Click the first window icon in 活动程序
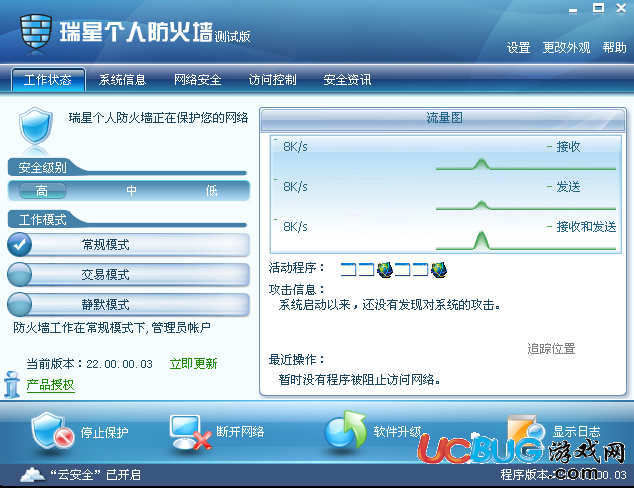Image resolution: width=634 pixels, height=488 pixels. (349, 269)
